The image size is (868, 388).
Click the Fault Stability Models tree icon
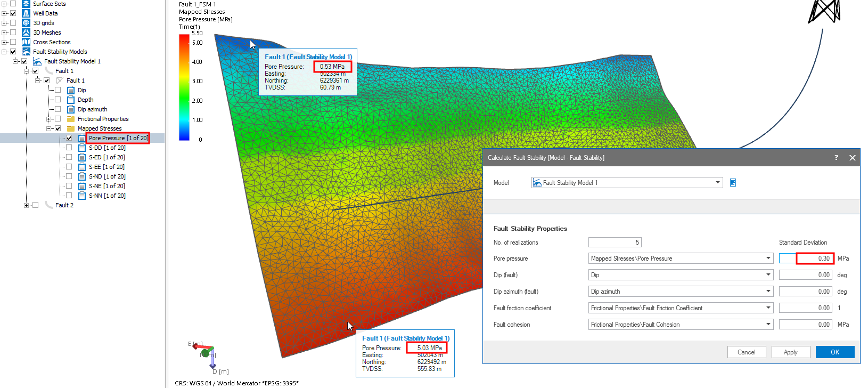(26, 52)
